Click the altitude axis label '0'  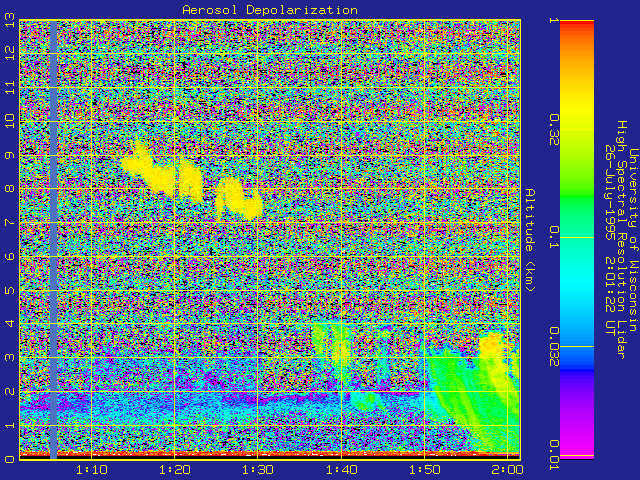point(10,459)
